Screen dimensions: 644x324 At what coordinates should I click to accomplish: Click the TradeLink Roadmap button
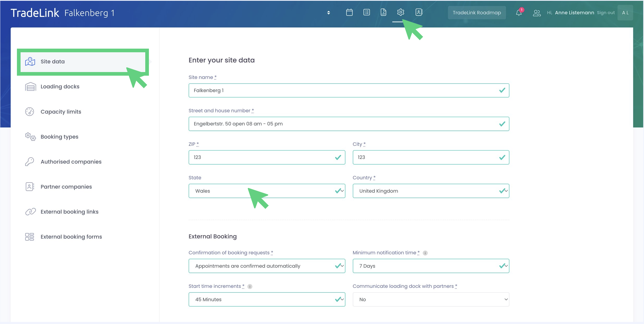[477, 12]
